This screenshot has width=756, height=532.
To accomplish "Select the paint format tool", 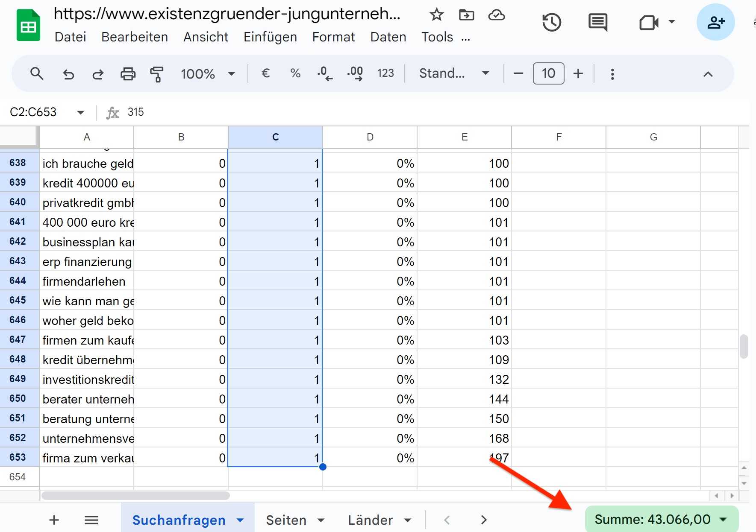I will coord(157,74).
